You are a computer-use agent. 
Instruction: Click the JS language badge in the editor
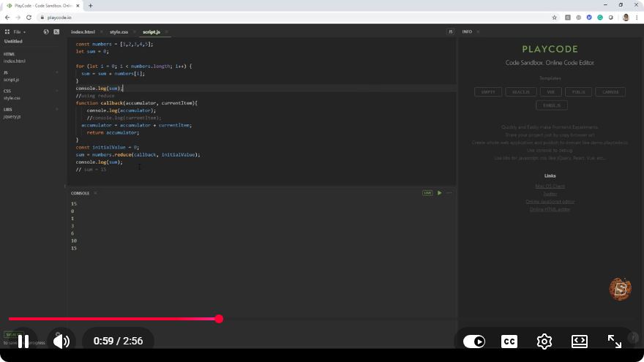(450, 31)
